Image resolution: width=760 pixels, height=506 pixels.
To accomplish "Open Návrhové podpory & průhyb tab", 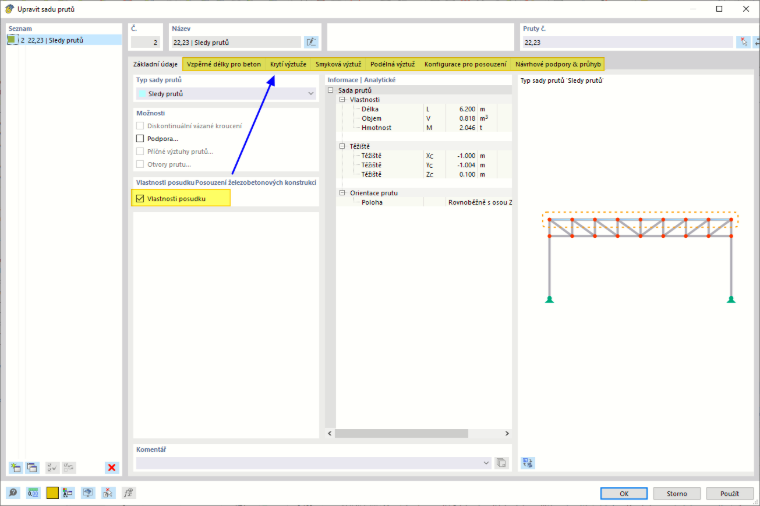I will pyautogui.click(x=558, y=64).
